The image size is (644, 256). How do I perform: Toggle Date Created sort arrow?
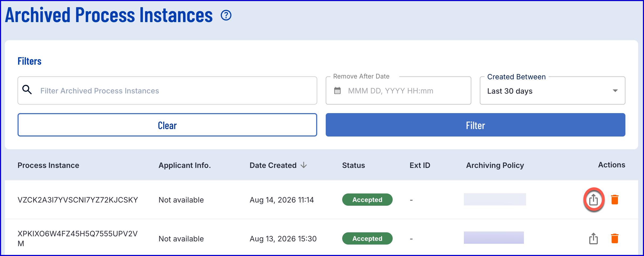[x=304, y=165]
